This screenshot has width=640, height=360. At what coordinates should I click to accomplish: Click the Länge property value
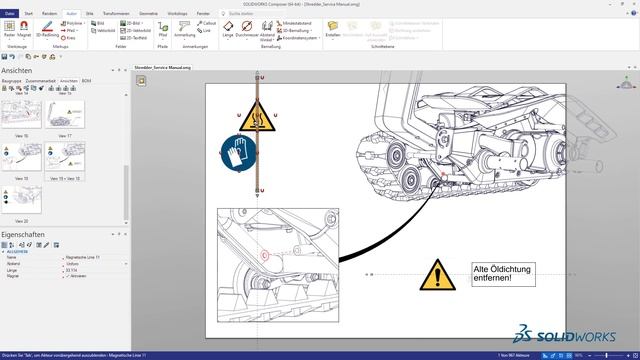(x=71, y=270)
